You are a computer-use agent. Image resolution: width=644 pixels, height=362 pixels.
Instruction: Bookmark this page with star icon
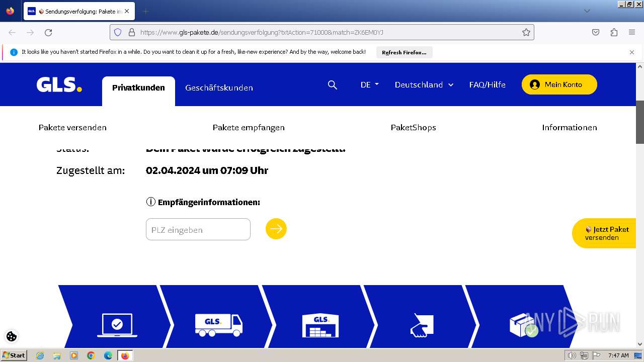(526, 32)
